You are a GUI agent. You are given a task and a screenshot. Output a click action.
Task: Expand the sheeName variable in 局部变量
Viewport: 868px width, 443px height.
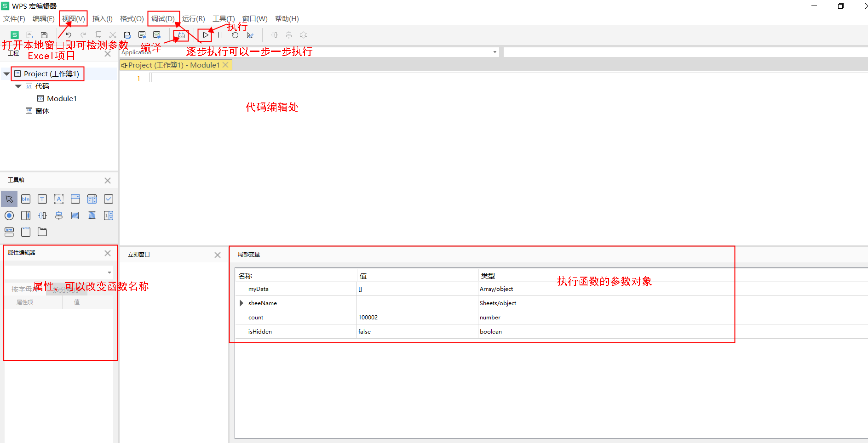click(x=241, y=303)
